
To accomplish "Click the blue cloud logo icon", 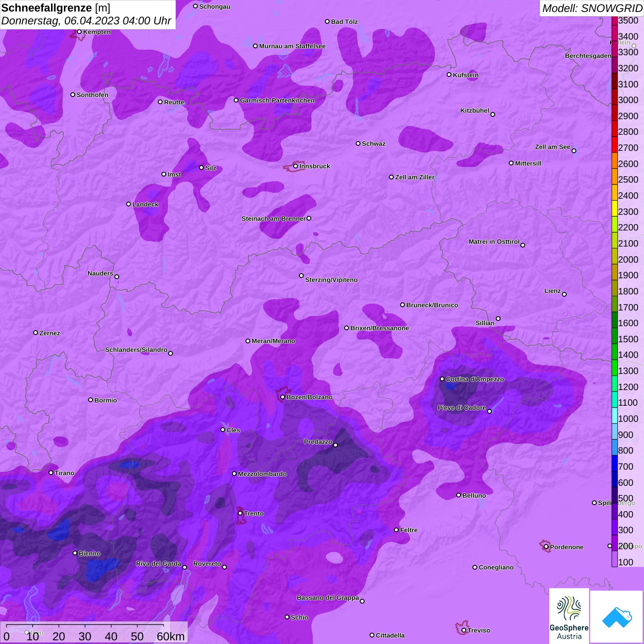I will (617, 617).
